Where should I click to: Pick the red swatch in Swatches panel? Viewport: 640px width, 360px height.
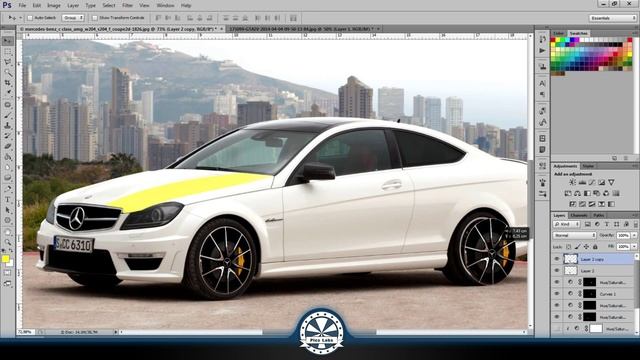[x=553, y=40]
